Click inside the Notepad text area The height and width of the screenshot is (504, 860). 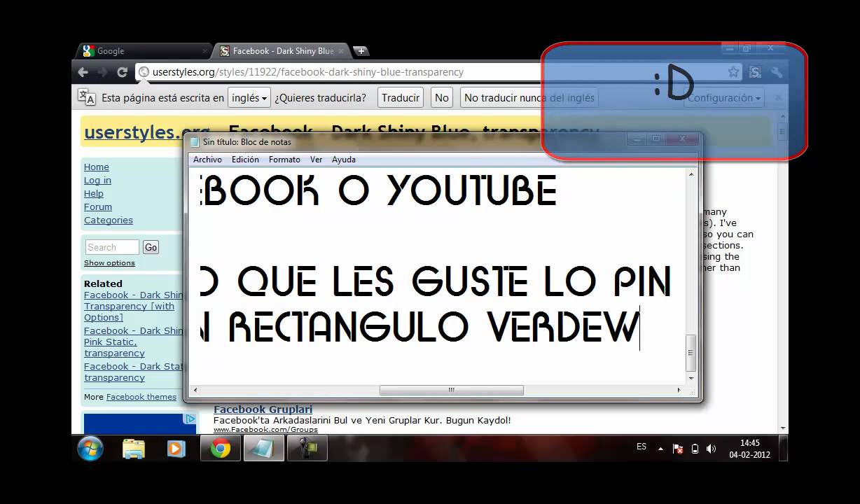(438, 276)
